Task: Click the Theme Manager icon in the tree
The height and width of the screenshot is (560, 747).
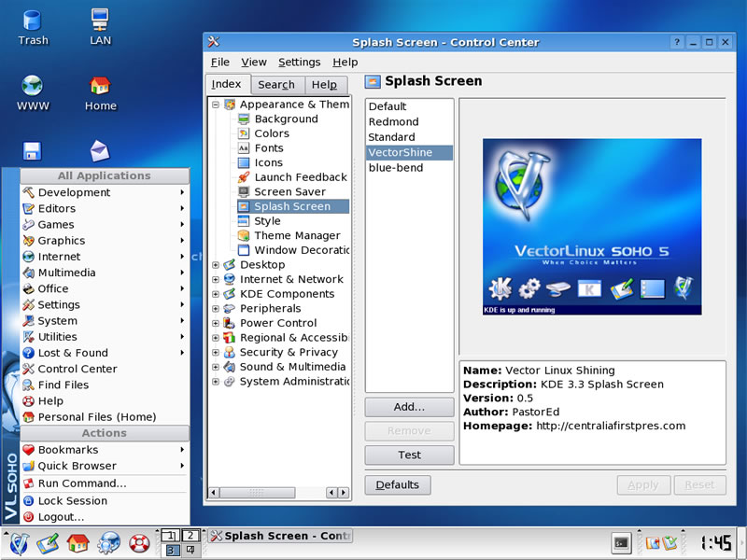Action: [244, 236]
